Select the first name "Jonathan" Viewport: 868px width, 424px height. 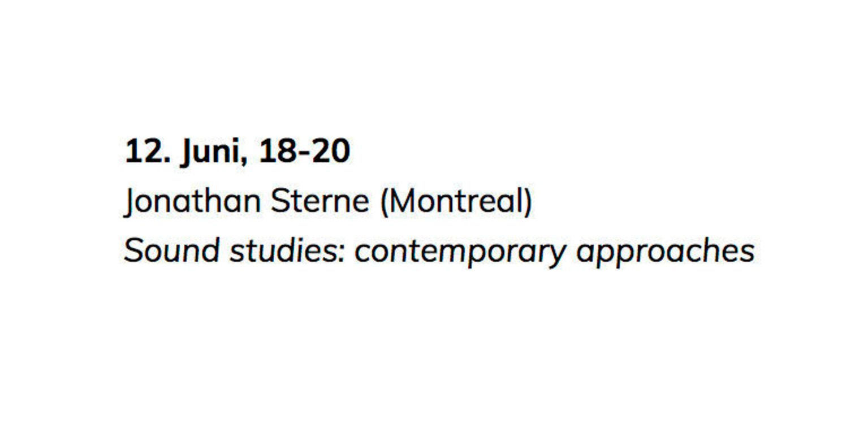pyautogui.click(x=192, y=202)
